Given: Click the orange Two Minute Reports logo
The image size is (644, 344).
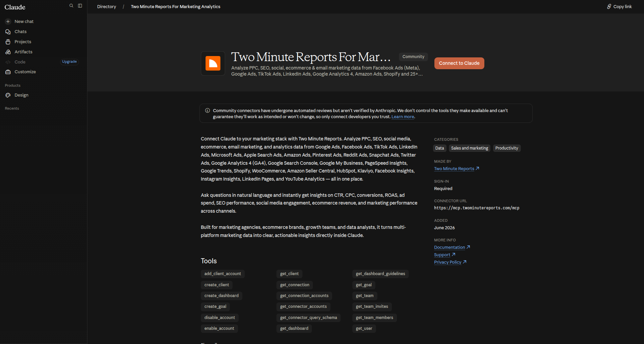Looking at the screenshot, I should [213, 63].
